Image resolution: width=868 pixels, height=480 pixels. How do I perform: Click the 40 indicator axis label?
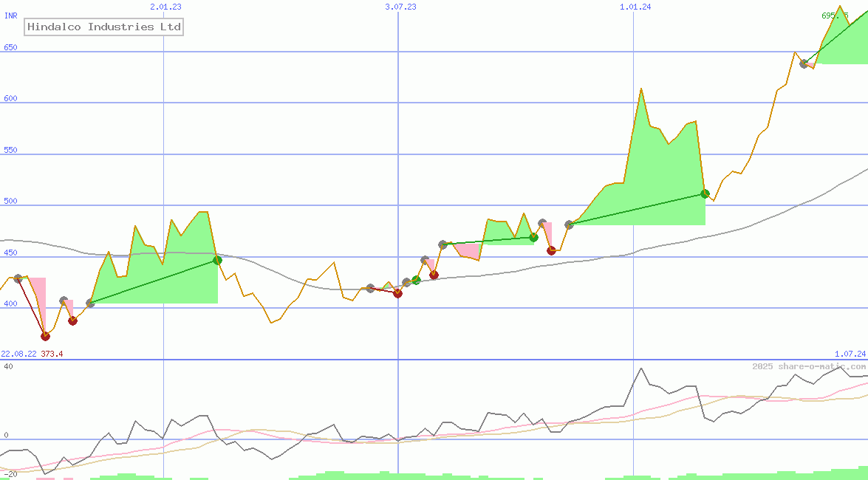point(8,366)
